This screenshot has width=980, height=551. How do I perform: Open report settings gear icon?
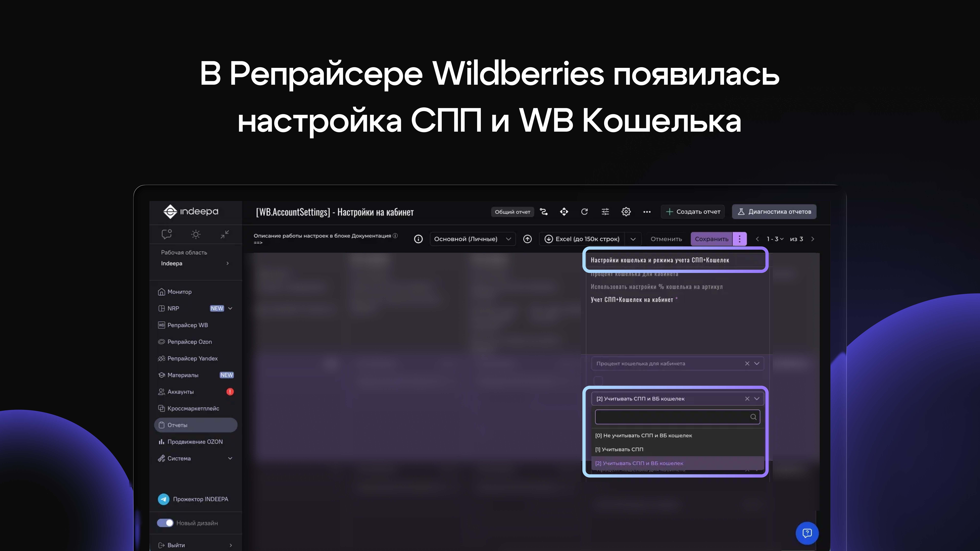pyautogui.click(x=626, y=212)
